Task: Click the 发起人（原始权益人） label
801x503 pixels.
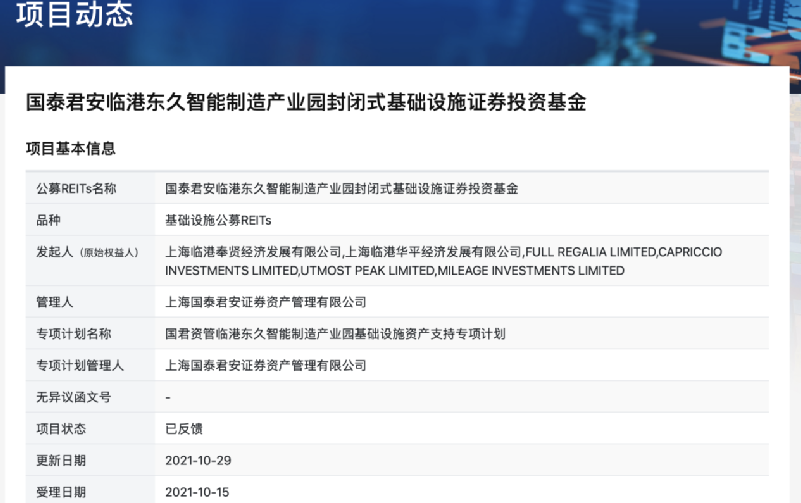Action: click(87, 252)
